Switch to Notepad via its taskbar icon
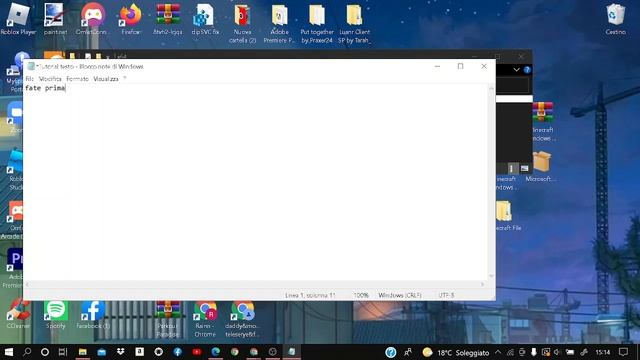Viewport: 640px width, 360px height. [x=292, y=352]
